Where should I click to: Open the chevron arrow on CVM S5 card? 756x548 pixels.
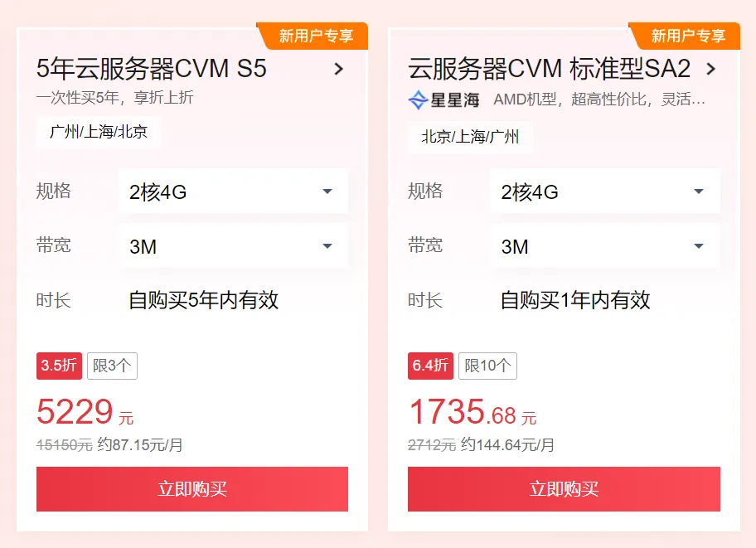[339, 69]
